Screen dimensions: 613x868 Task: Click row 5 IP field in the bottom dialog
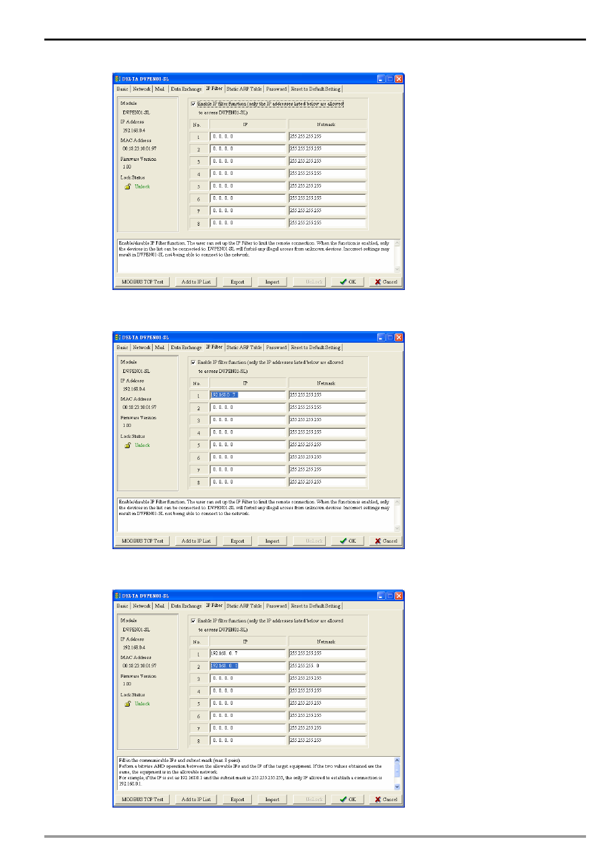[247, 703]
